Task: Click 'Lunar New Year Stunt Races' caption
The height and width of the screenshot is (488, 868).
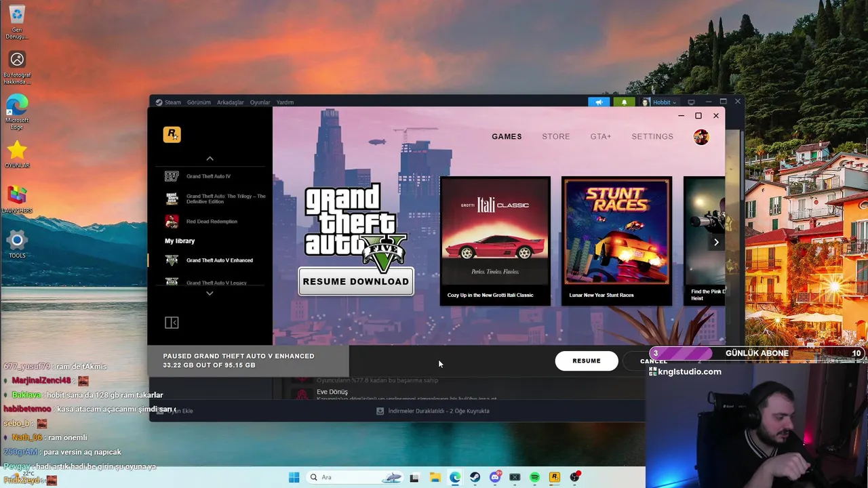Action: (x=601, y=296)
